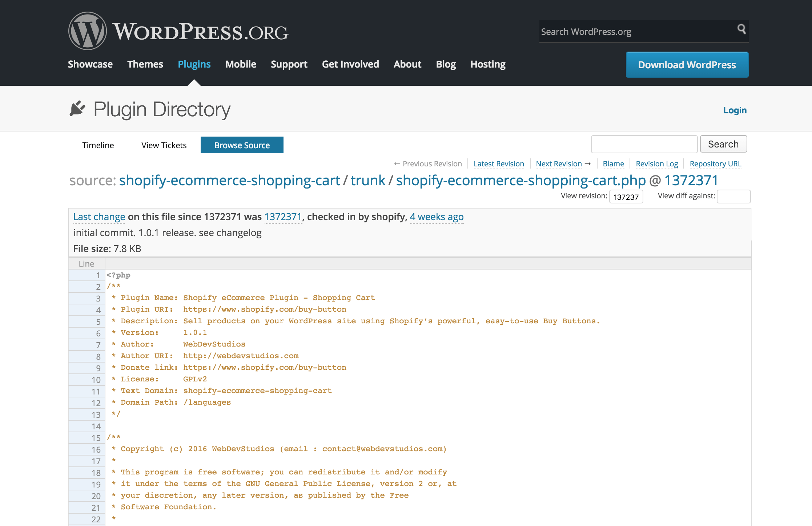The width and height of the screenshot is (812, 526).
Task: Click the "Version: 1.0.1" code line
Action: tap(159, 332)
